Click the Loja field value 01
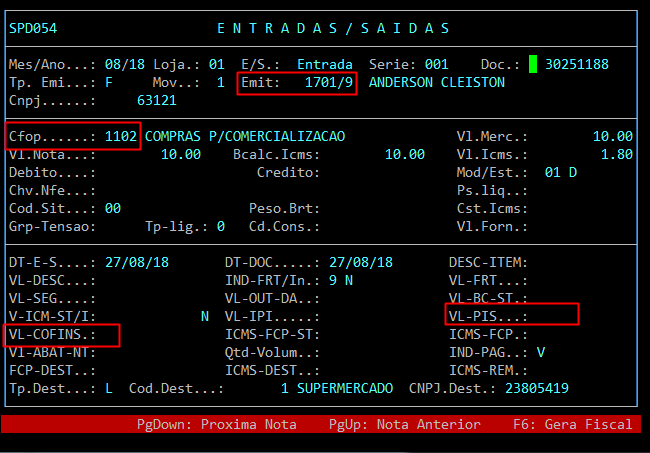 click(217, 64)
